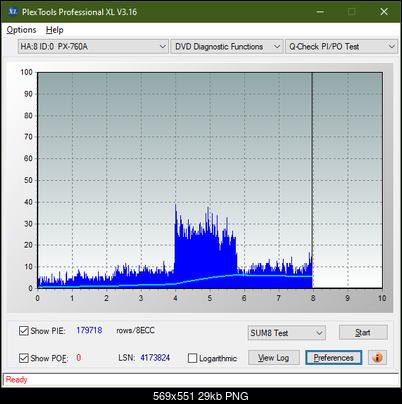Open the Options menu
This screenshot has width=402, height=404.
click(21, 30)
